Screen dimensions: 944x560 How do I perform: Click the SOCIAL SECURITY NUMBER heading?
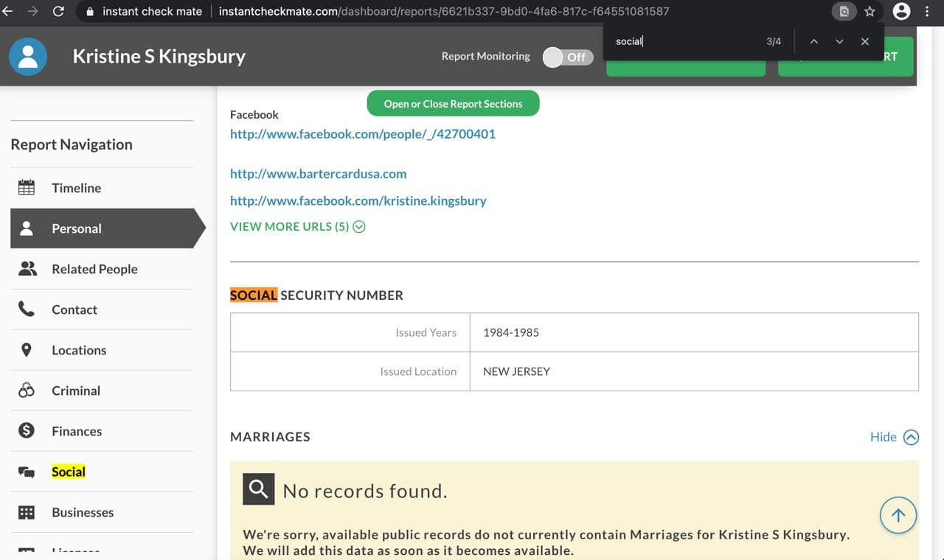(x=316, y=295)
